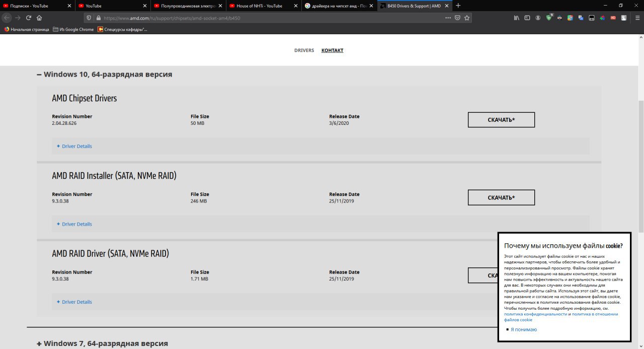Open the browser home page icon

39,17
